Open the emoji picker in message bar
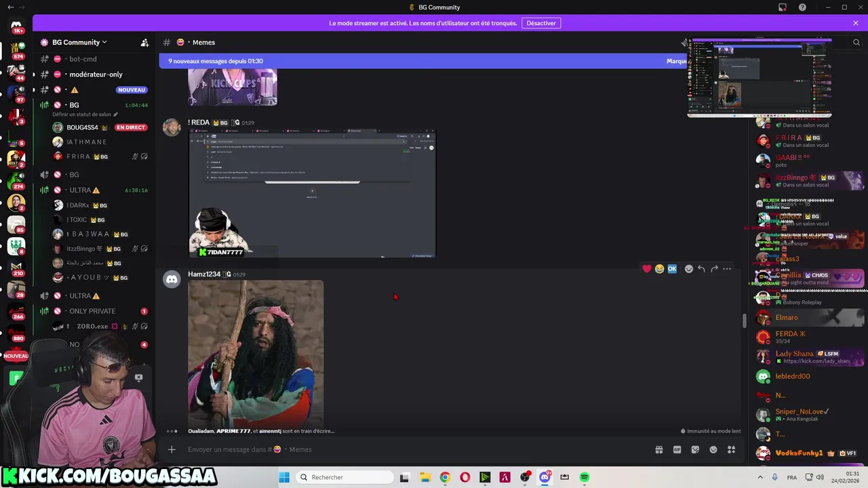 713,449
